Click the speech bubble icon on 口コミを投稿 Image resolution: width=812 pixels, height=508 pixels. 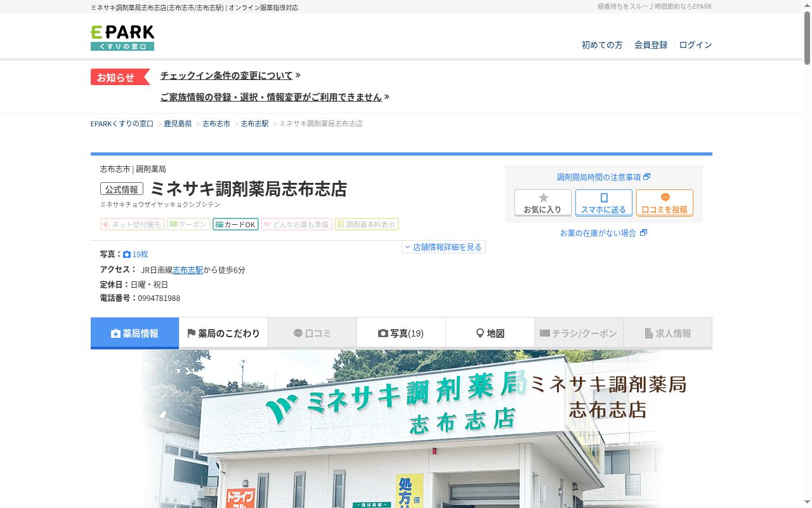point(665,197)
